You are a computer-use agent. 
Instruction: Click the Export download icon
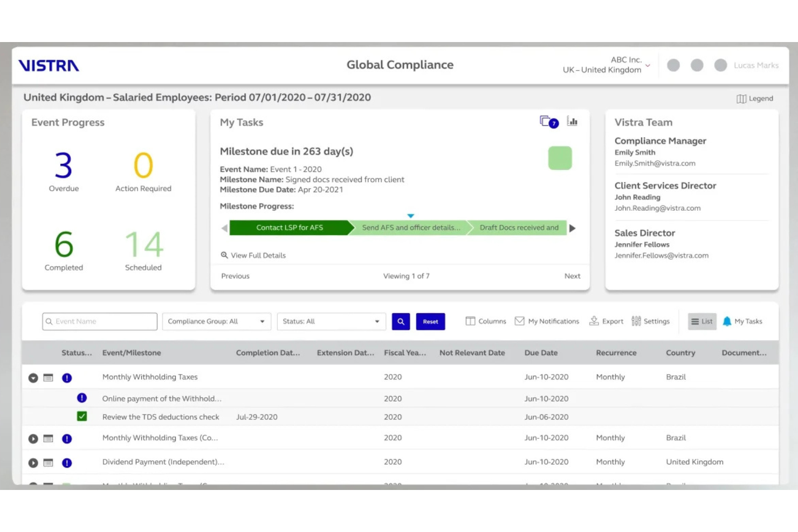point(594,321)
